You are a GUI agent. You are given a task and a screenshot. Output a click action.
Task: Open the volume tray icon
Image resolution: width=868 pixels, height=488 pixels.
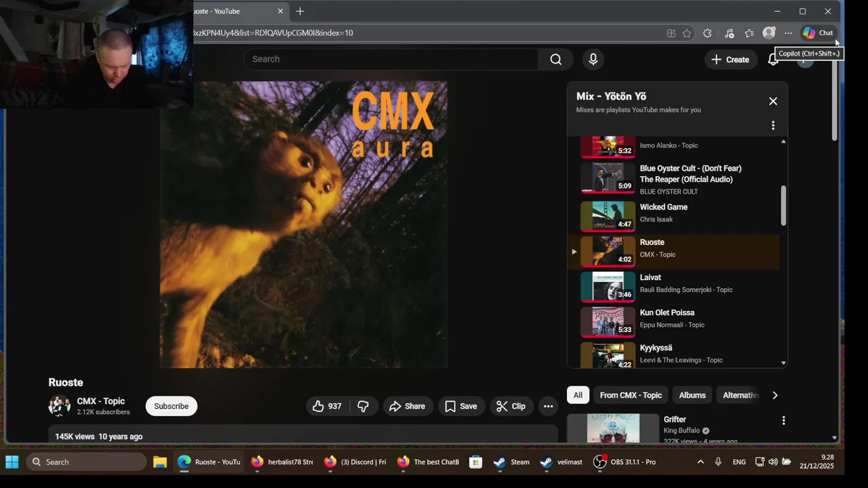(773, 462)
